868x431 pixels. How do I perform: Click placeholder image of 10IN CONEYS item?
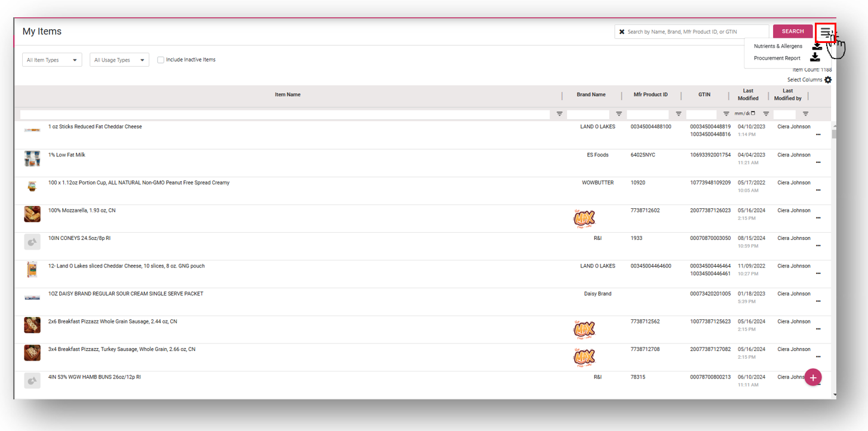click(x=32, y=242)
